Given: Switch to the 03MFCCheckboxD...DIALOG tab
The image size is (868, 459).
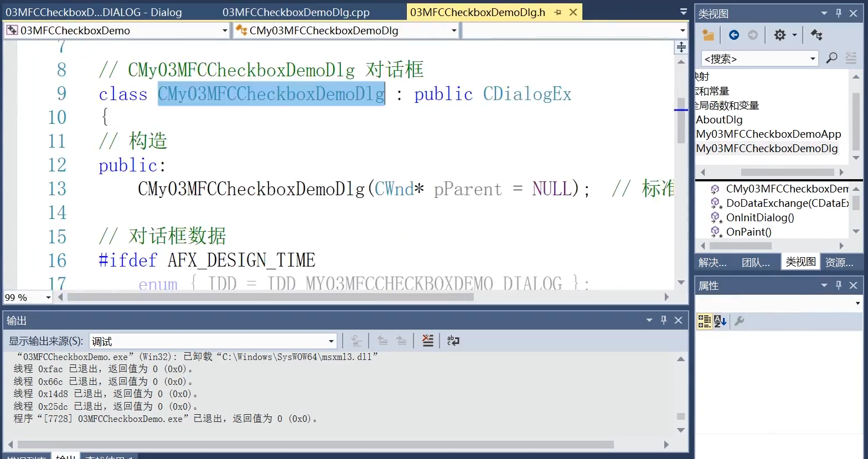Looking at the screenshot, I should coord(94,12).
